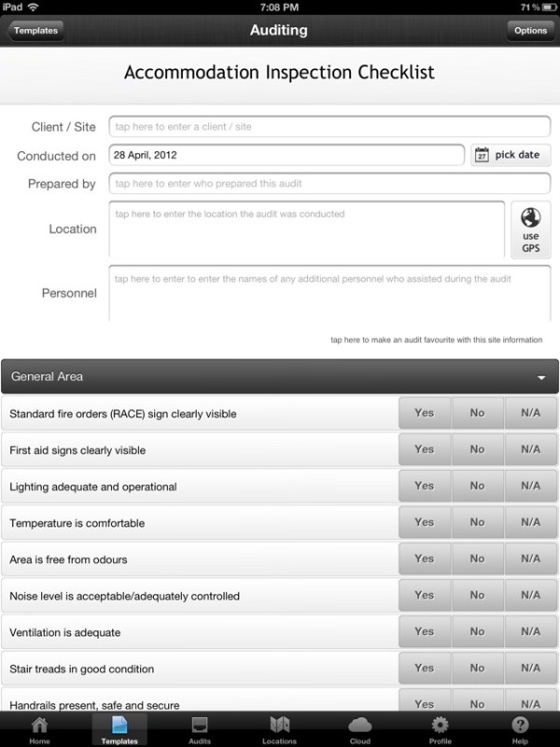Tap the Client / Site input field
The width and height of the screenshot is (560, 747).
(x=329, y=126)
